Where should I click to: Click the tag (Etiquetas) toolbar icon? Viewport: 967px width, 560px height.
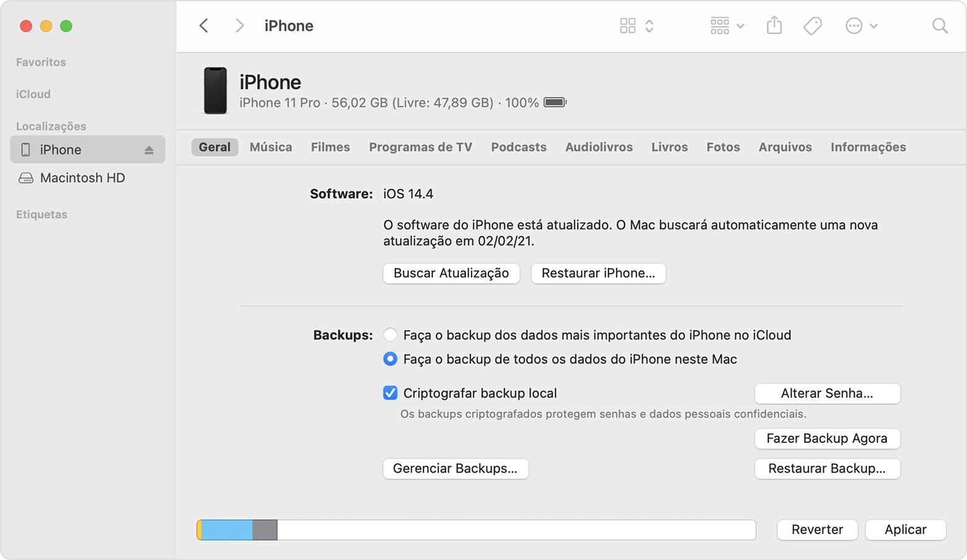pos(812,26)
